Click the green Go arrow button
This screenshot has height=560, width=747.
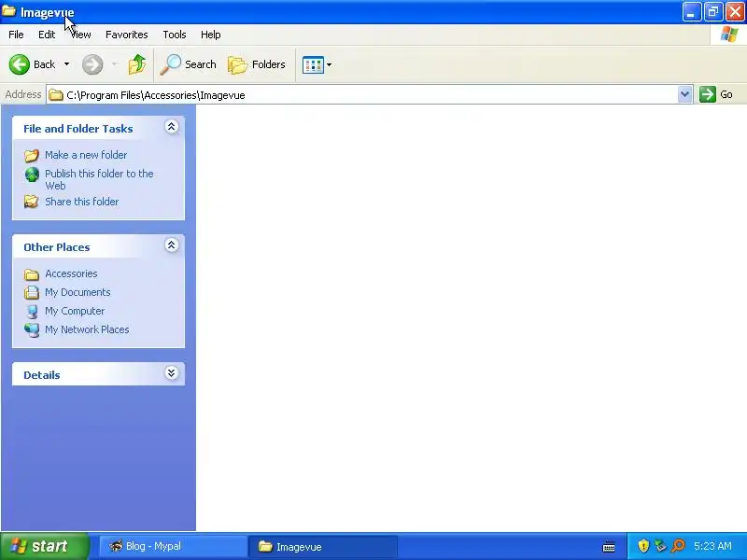708,94
